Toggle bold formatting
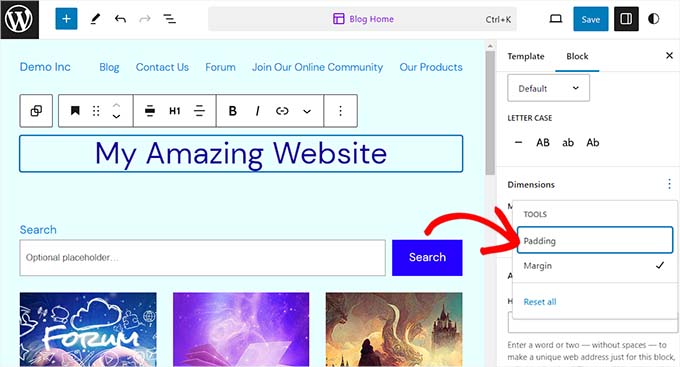Viewport: 680px width, 367px height. pos(232,111)
